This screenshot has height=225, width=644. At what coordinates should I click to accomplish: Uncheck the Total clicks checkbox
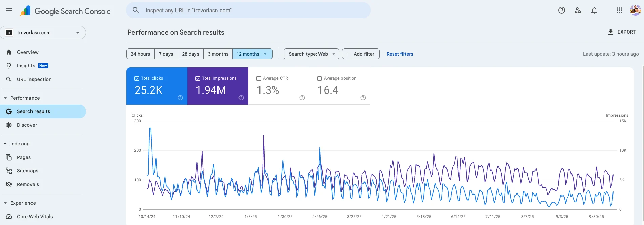pos(137,78)
